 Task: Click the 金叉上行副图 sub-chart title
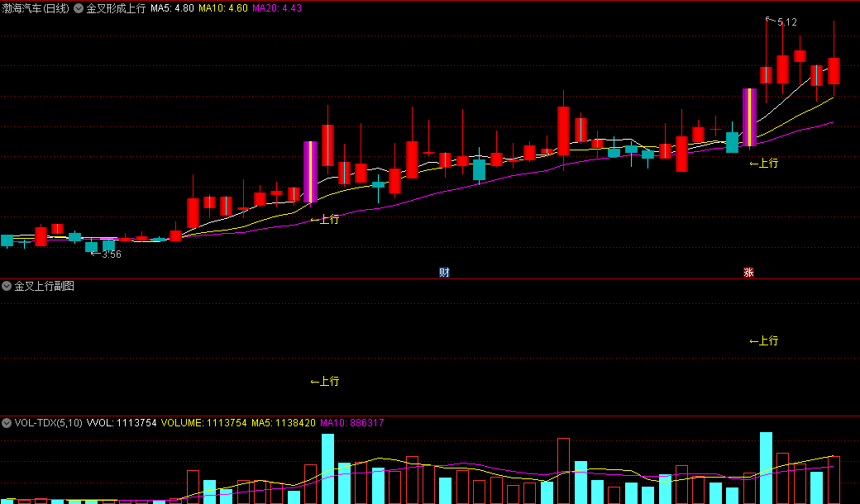[x=45, y=286]
